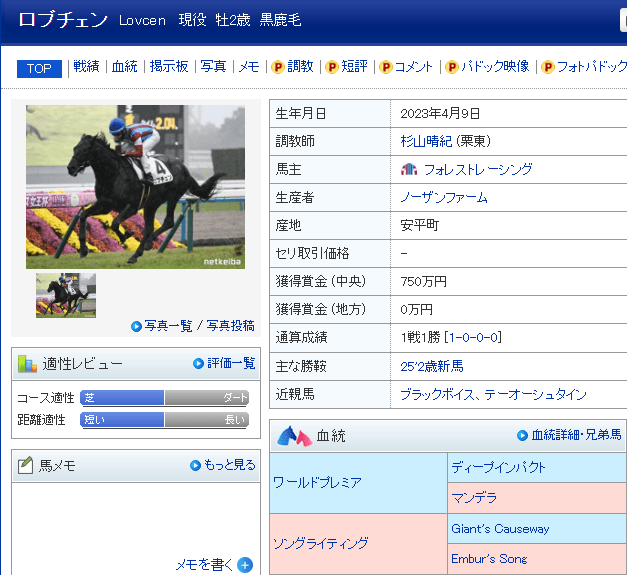Click the notepad icon in 馬メモ header
The width and height of the screenshot is (627, 575).
(x=25, y=465)
